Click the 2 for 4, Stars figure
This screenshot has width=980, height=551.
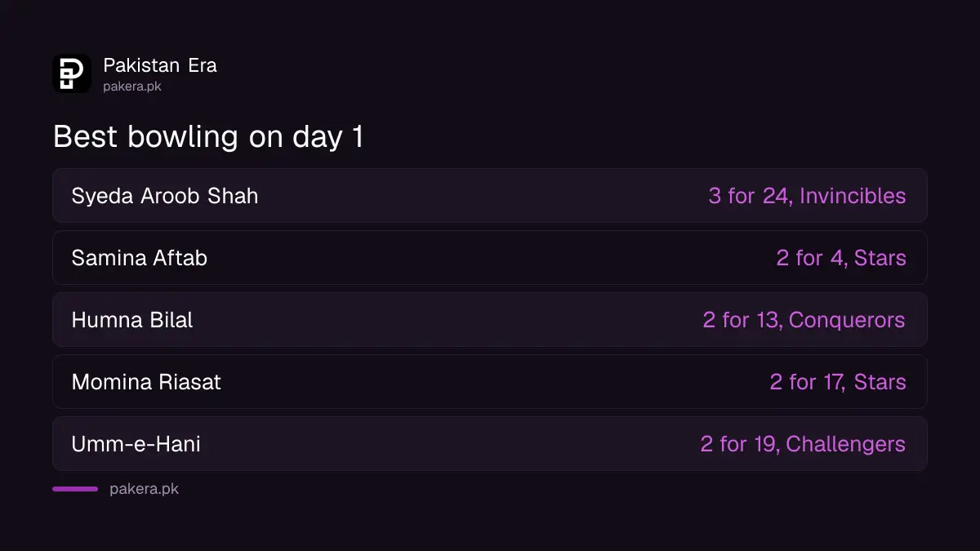click(x=841, y=258)
